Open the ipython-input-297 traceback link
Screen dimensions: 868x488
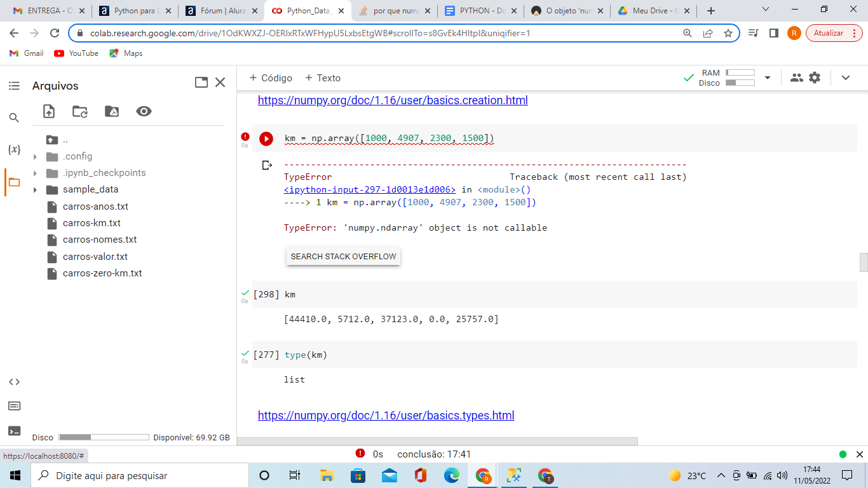370,189
